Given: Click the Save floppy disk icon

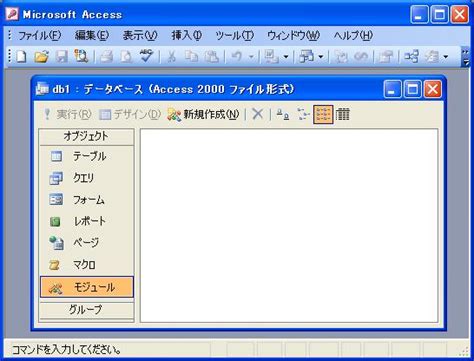Looking at the screenshot, I should point(62,57).
